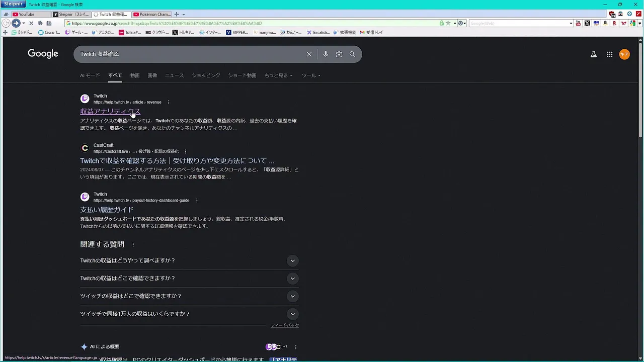
Task: Open the 受信トレイ Gmail bookmark
Action: coord(371,32)
